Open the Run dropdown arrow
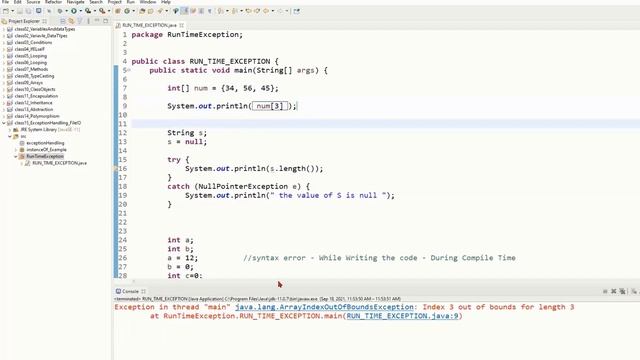The width and height of the screenshot is (640, 360). [x=81, y=11]
